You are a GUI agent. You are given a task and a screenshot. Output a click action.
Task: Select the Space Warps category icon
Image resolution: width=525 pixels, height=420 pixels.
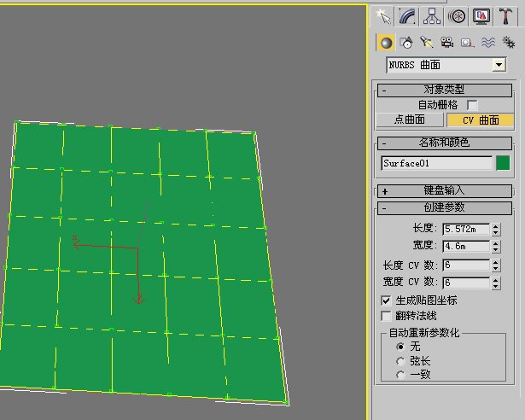(x=488, y=43)
